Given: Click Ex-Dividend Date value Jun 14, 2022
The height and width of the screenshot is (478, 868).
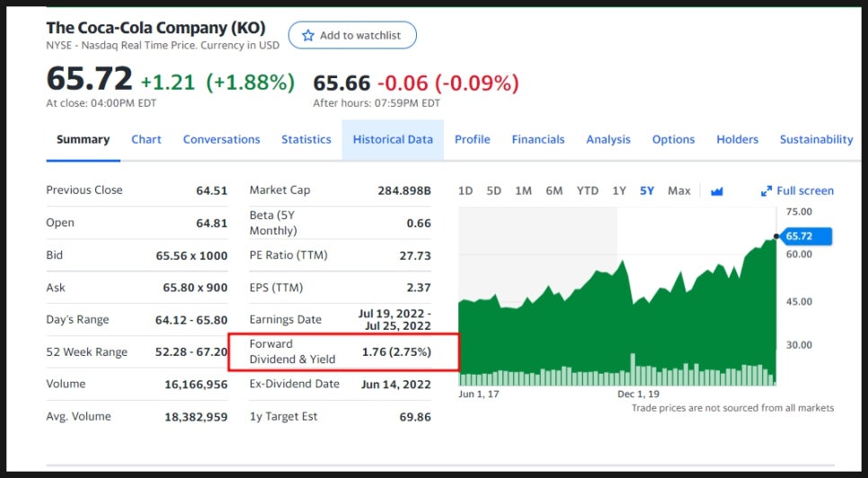Looking at the screenshot, I should pyautogui.click(x=395, y=384).
